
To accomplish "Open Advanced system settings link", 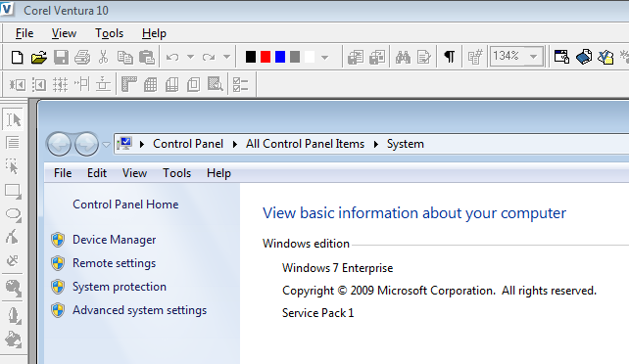I will click(x=139, y=310).
